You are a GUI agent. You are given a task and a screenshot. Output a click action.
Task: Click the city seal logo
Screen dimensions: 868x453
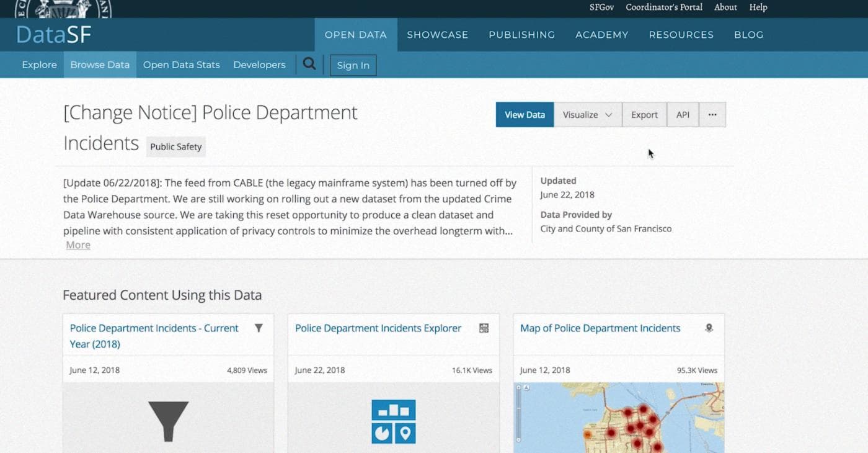(x=64, y=9)
